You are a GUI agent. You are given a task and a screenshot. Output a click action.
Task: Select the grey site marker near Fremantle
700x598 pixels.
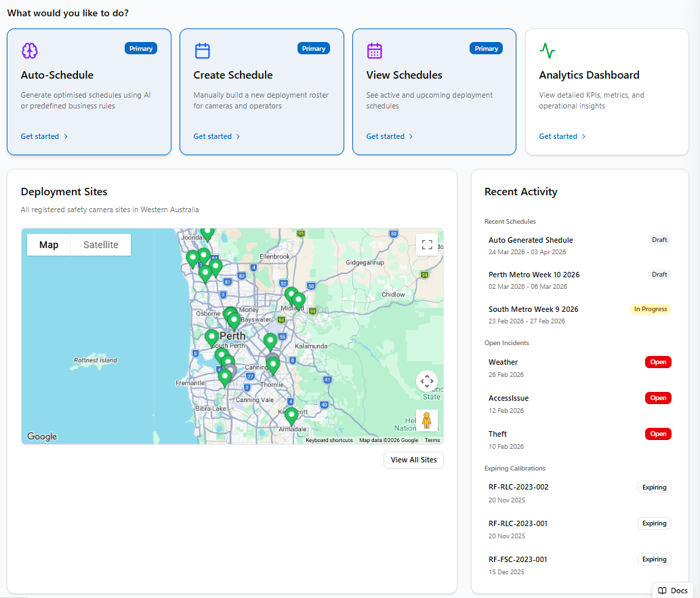pos(230,372)
